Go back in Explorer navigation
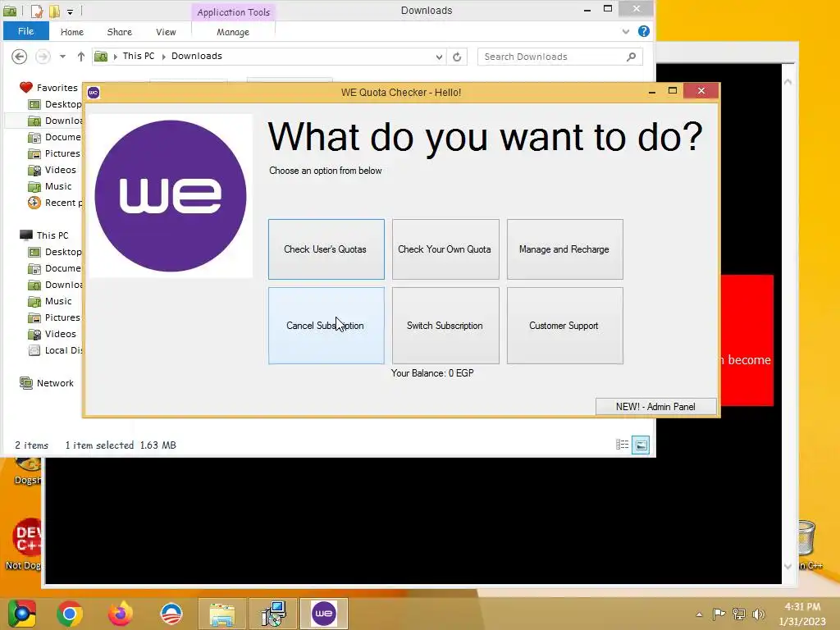The image size is (840, 630). pyautogui.click(x=20, y=57)
